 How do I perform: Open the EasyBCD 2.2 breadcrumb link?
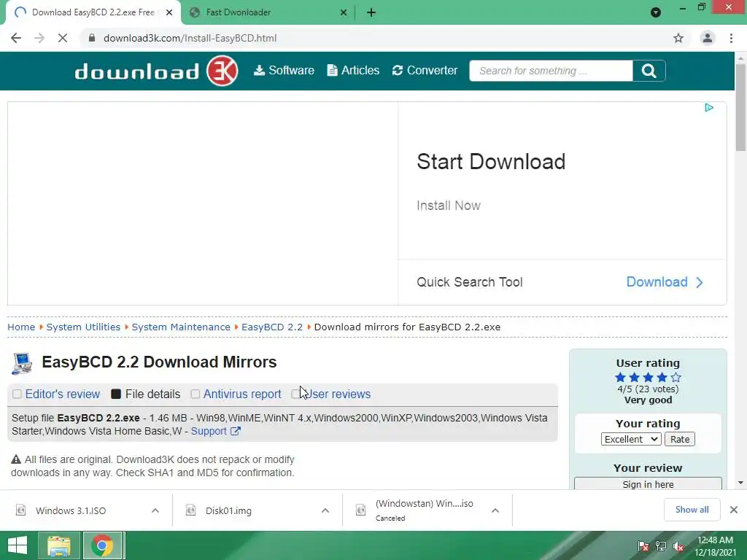tap(272, 327)
